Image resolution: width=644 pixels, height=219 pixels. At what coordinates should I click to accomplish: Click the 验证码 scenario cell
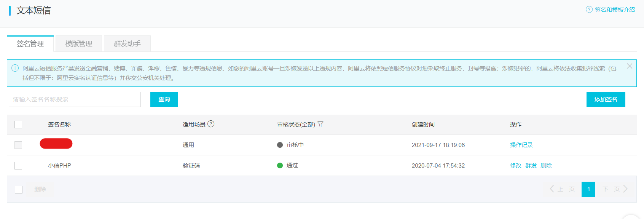click(x=191, y=166)
